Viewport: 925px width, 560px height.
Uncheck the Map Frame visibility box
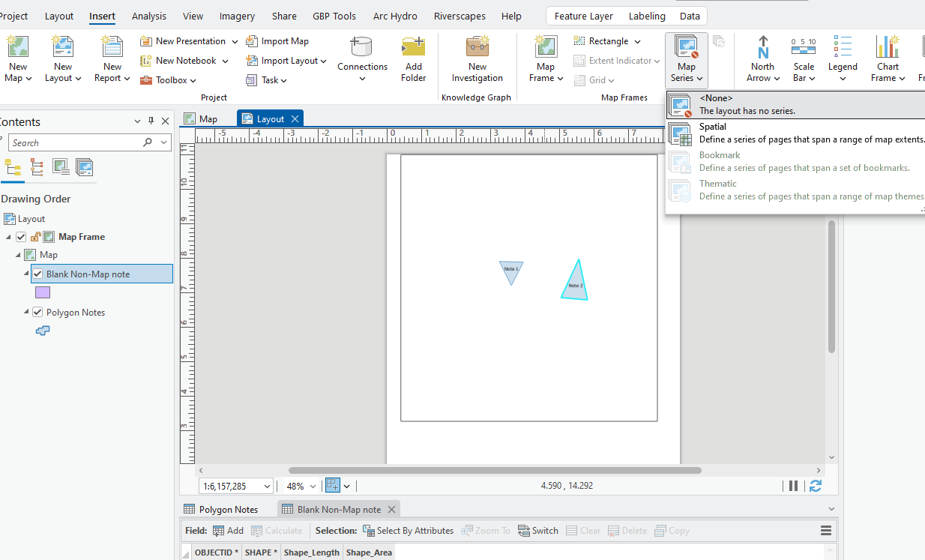point(21,237)
